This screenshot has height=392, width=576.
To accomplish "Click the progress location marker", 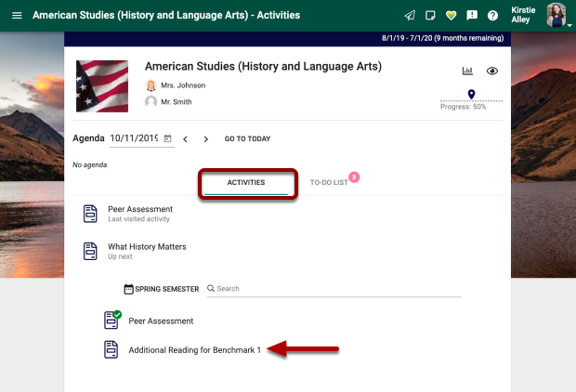I will tap(471, 94).
